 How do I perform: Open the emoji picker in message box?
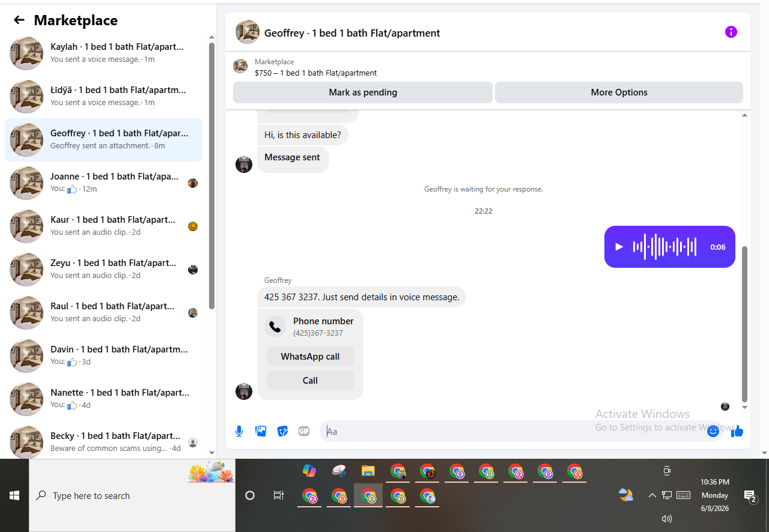click(713, 431)
